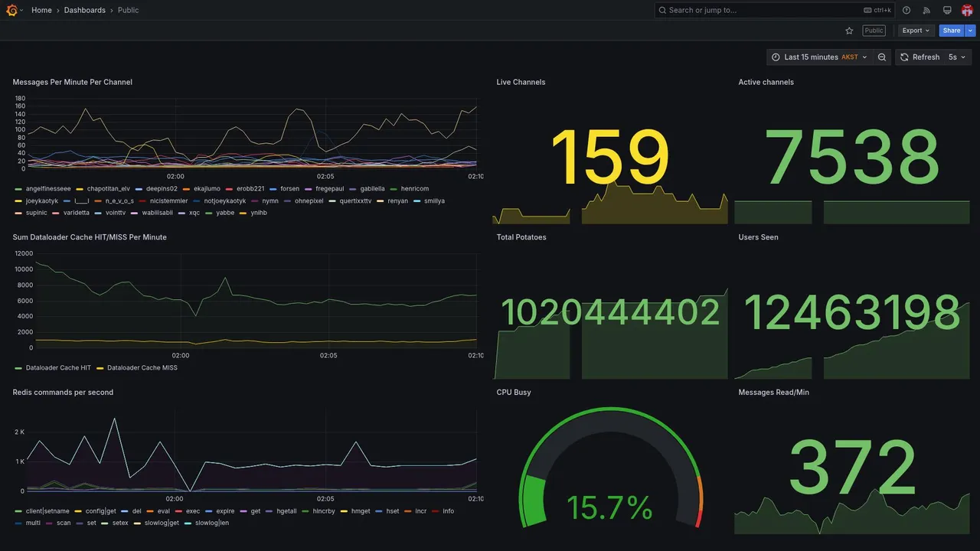Open the user profile avatar
Viewport: 980px width, 551px height.
967,10
